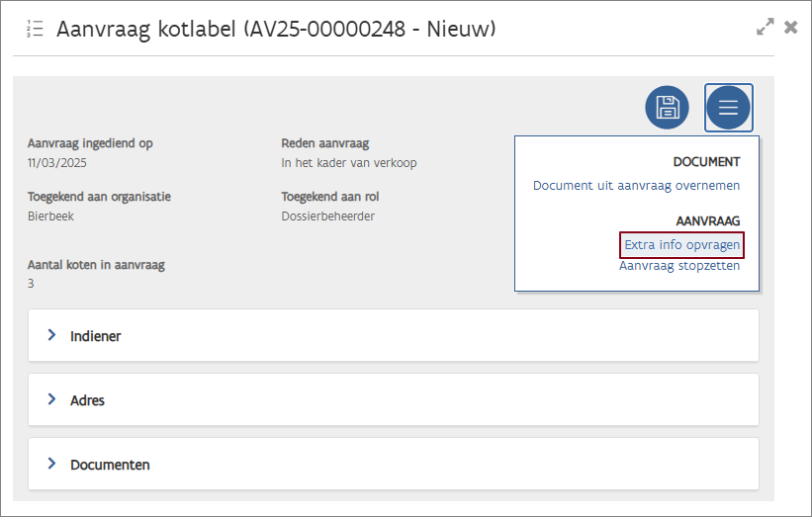The width and height of the screenshot is (812, 517).
Task: Expand the Adres section chevron
Action: pyautogui.click(x=52, y=399)
